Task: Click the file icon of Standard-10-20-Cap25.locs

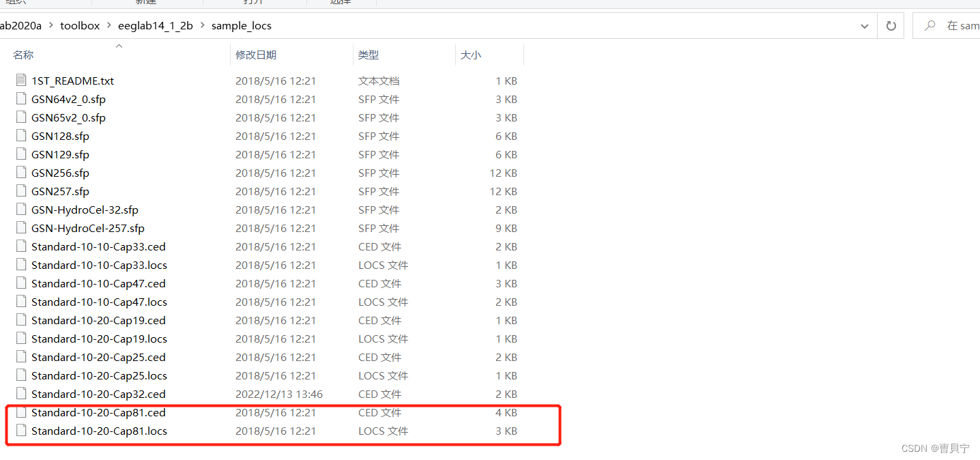Action: click(20, 375)
